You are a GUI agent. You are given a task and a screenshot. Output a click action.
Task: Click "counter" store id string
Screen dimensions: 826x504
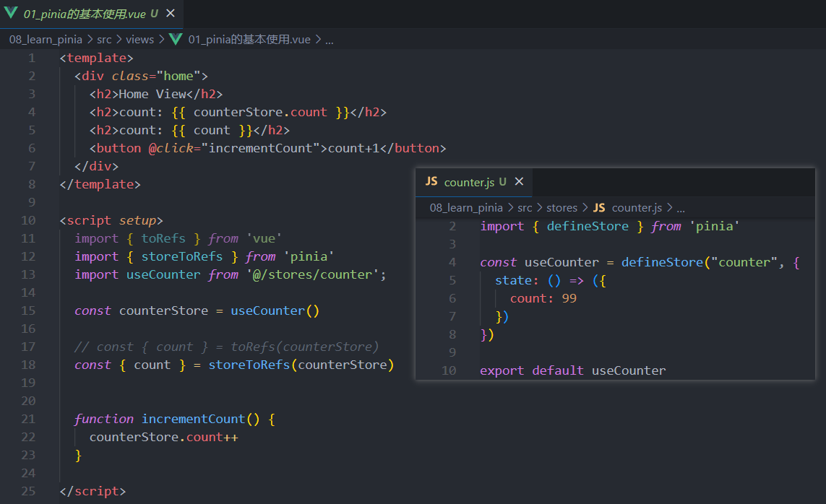point(744,262)
